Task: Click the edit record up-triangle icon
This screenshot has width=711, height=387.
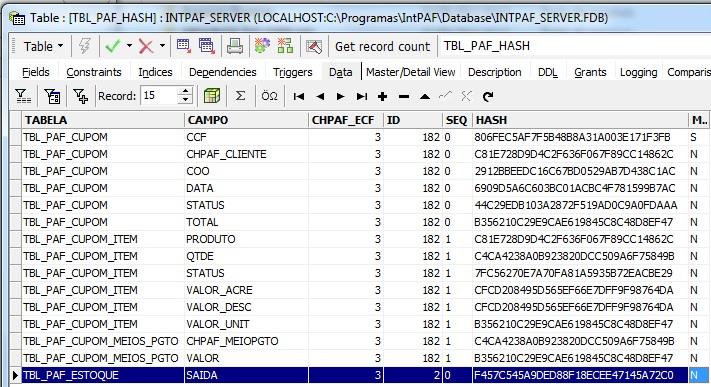Action: click(425, 96)
